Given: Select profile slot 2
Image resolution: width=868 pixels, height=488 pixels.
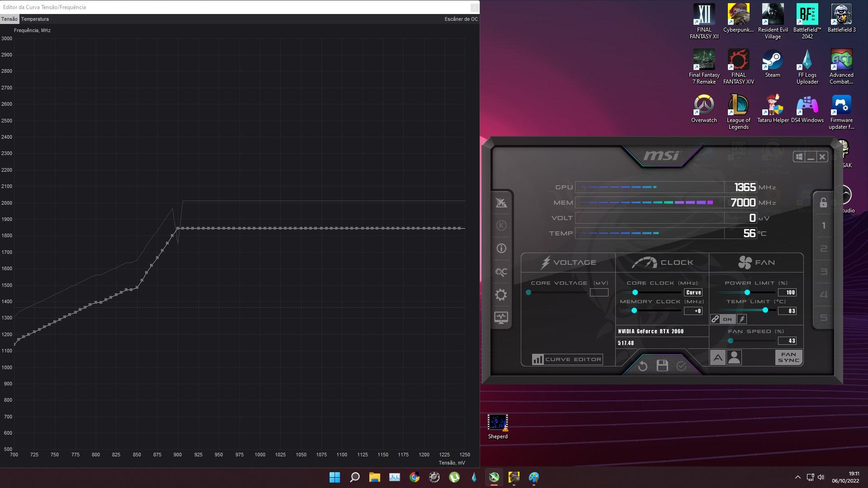Looking at the screenshot, I should (x=824, y=249).
